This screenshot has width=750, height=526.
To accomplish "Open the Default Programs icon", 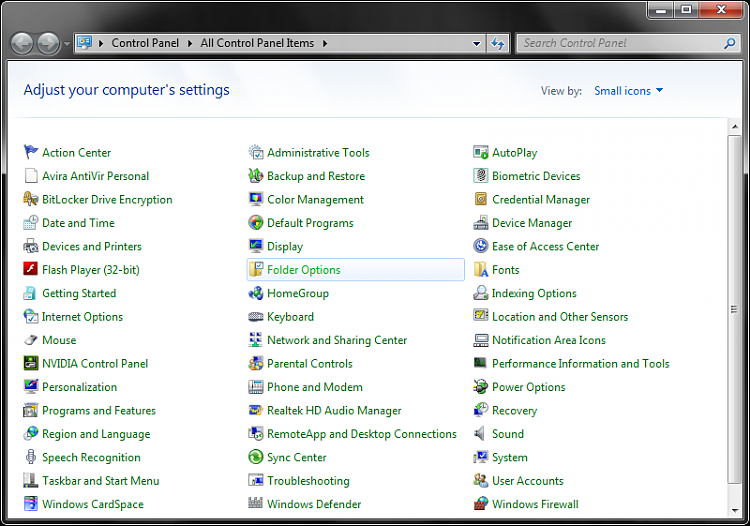I will pyautogui.click(x=256, y=222).
